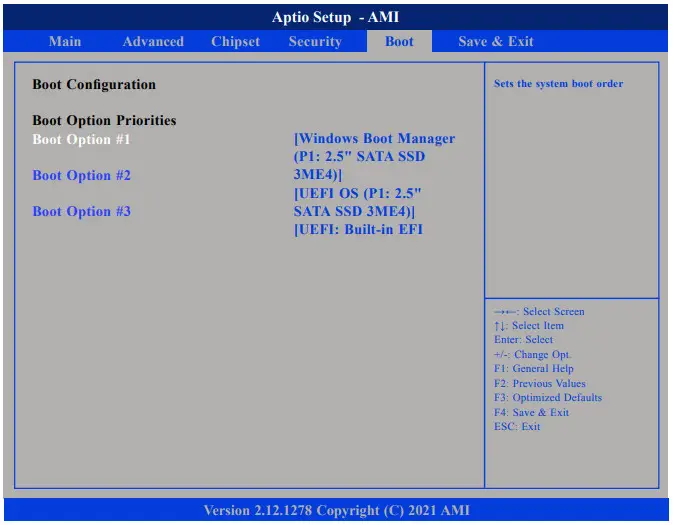Click the 'Sets the system boot order' help text
Image resolution: width=673 pixels, height=525 pixels.
coord(558,83)
